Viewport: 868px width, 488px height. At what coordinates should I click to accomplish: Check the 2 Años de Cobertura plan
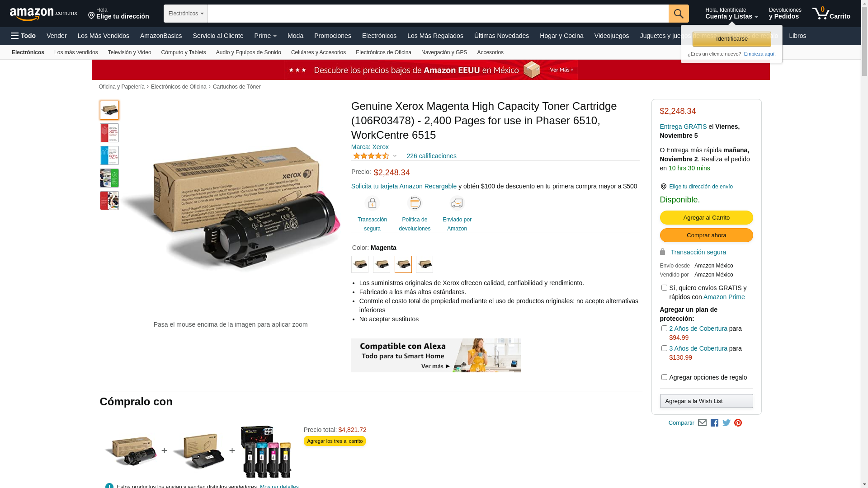(664, 328)
